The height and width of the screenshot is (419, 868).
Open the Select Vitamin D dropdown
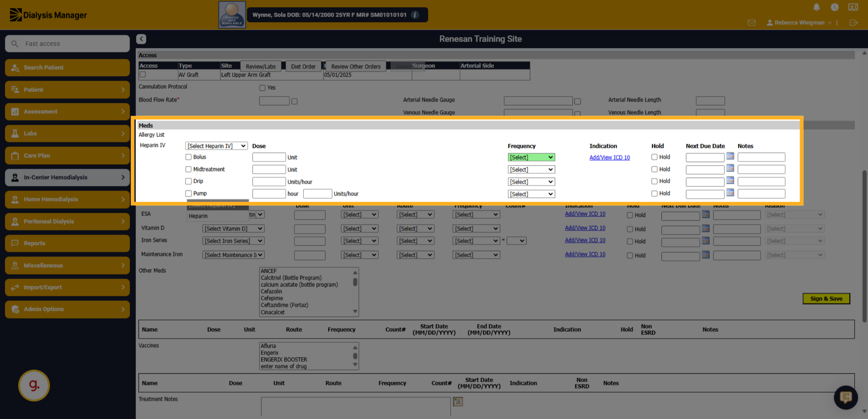(233, 228)
